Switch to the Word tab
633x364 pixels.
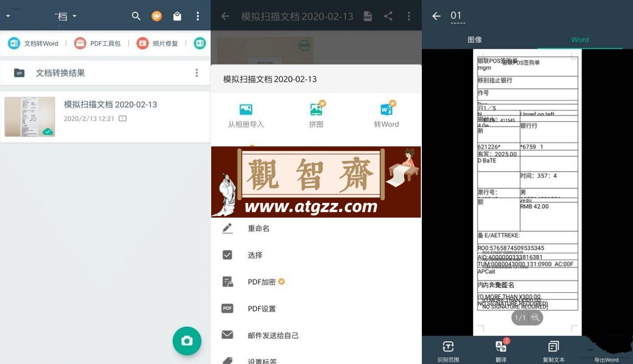(580, 40)
